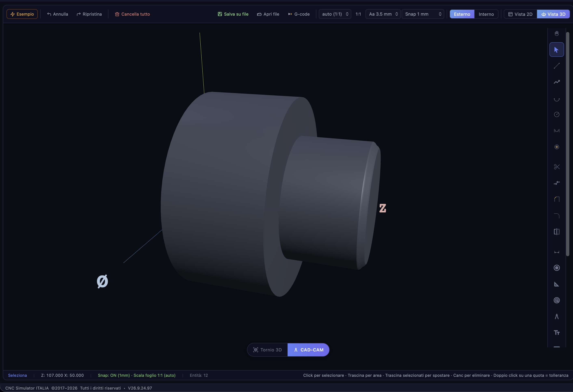Image resolution: width=573 pixels, height=392 pixels.
Task: Select the Mirror tool
Action: coord(557,232)
